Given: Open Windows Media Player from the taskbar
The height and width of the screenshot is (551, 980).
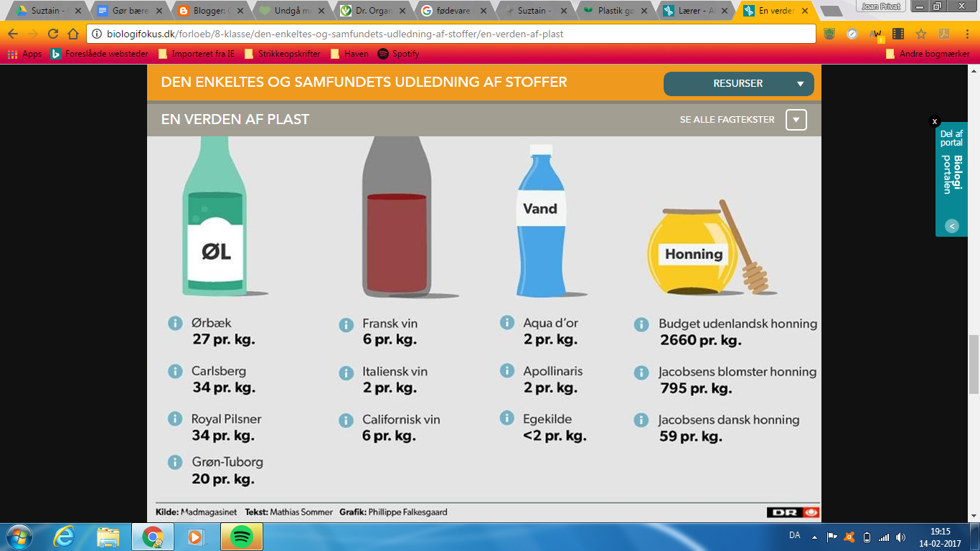Looking at the screenshot, I should [x=194, y=537].
